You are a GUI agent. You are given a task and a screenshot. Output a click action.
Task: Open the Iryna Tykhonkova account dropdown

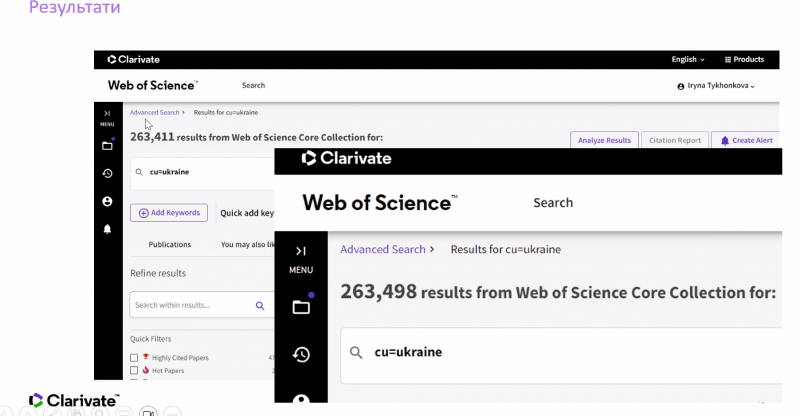click(716, 86)
